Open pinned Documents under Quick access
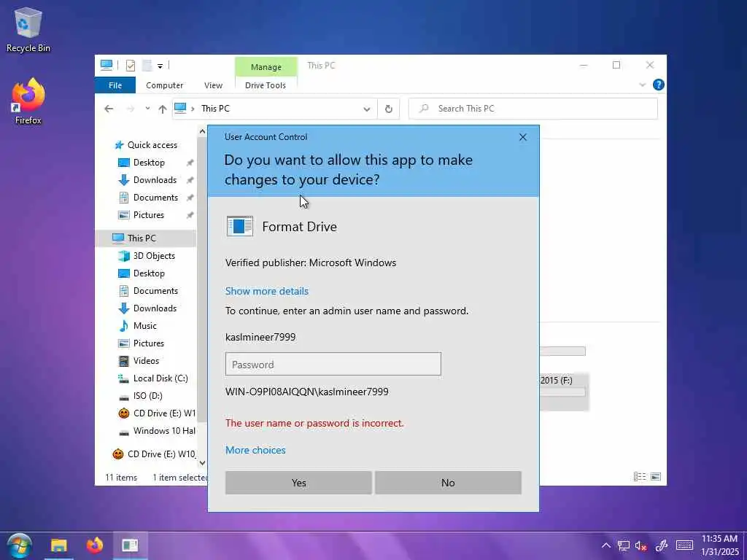The image size is (747, 560). (155, 197)
